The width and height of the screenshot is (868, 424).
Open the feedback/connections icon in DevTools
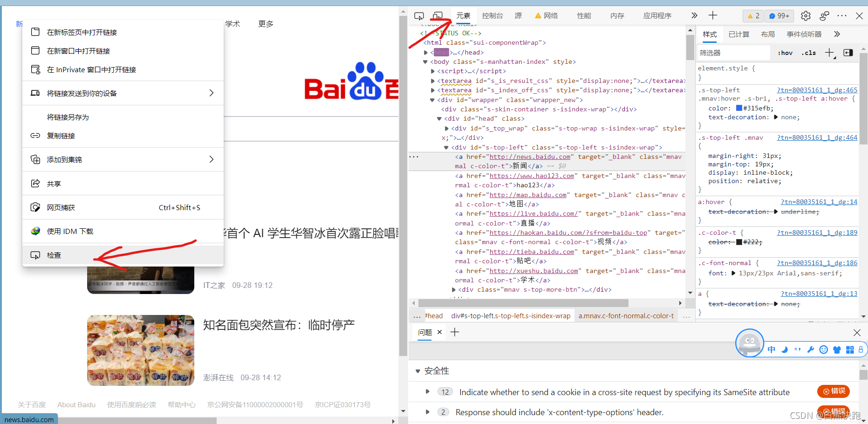[824, 16]
